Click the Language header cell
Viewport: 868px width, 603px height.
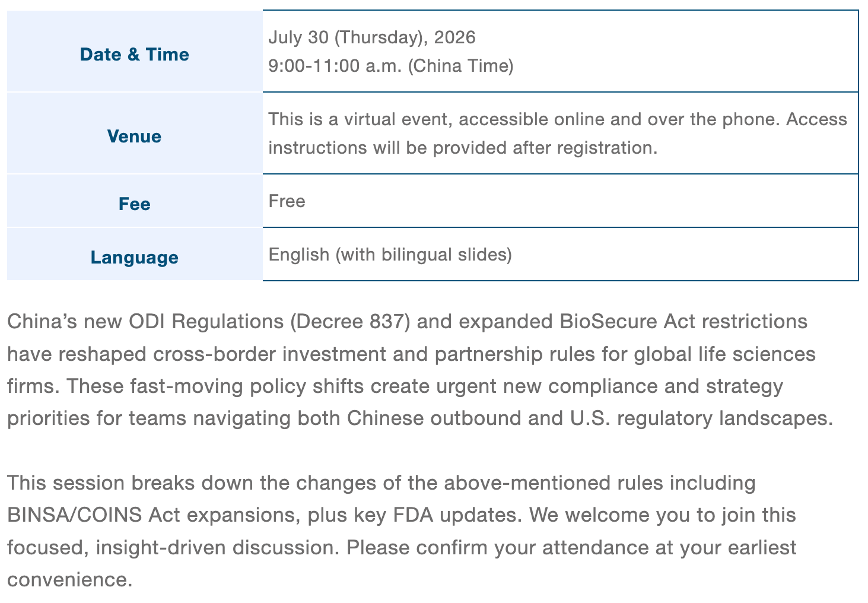click(x=135, y=254)
